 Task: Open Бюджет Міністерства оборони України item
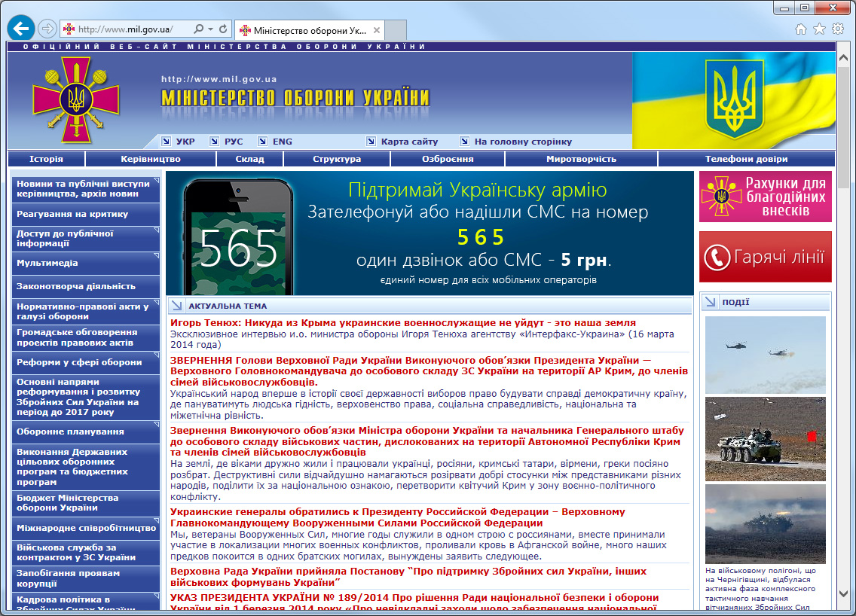point(86,503)
